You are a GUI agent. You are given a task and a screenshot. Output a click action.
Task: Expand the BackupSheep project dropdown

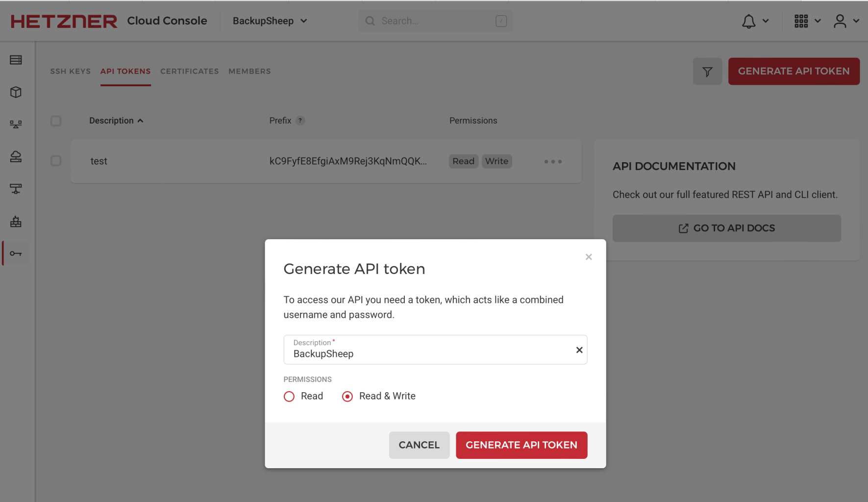tap(270, 21)
